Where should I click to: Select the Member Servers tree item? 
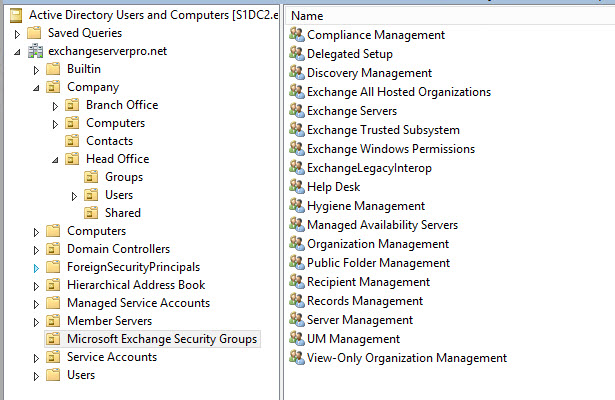(109, 321)
